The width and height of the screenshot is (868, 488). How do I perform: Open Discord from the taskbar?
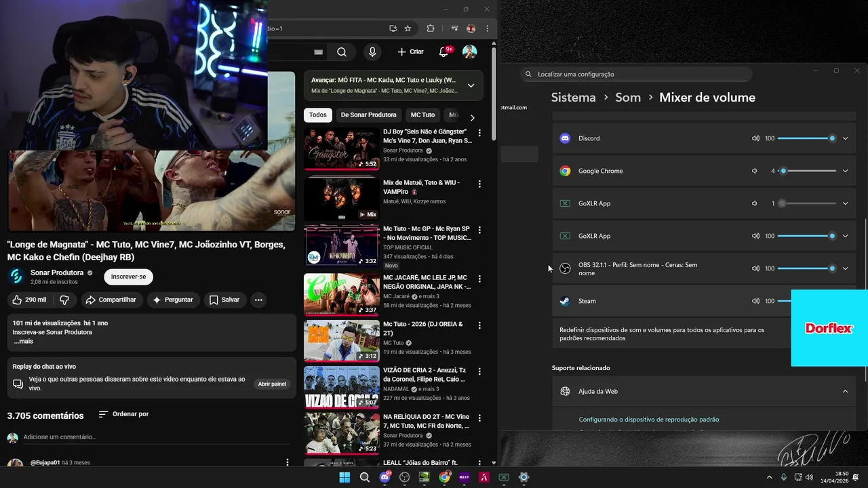(385, 477)
